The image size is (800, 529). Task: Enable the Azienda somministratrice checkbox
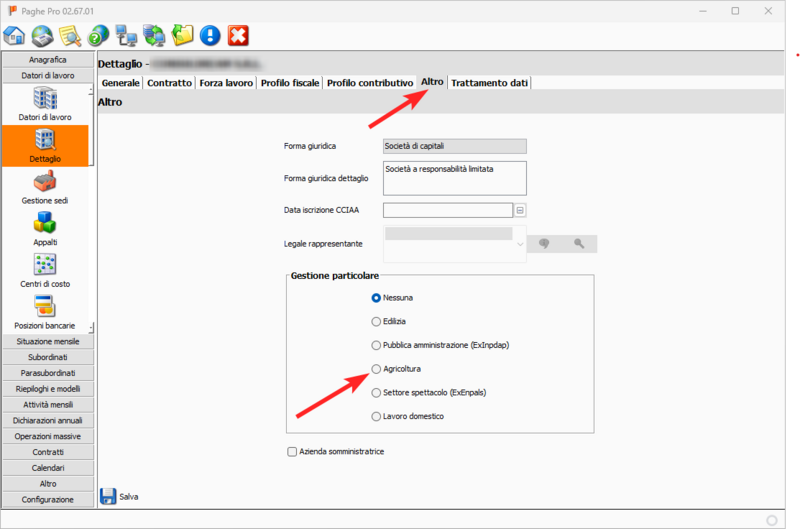[292, 452]
